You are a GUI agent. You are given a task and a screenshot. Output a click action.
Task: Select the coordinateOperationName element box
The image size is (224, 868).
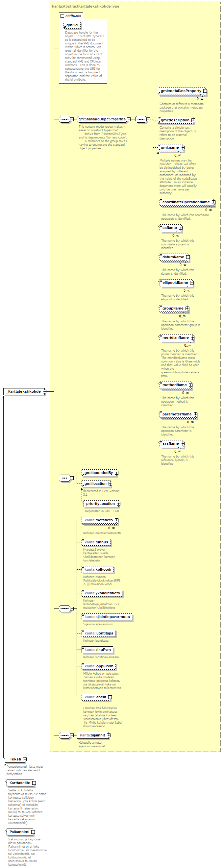pyautogui.click(x=187, y=202)
